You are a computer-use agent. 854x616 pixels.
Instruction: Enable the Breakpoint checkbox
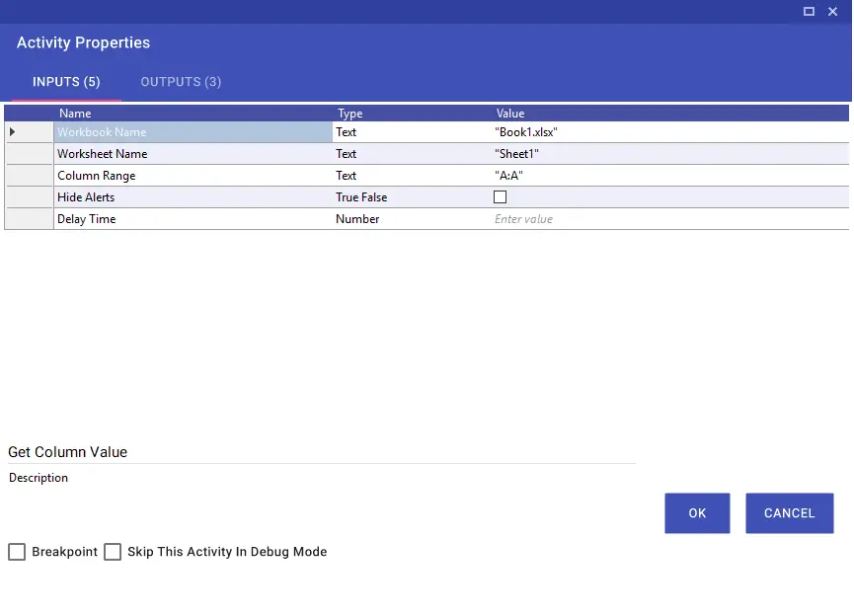(x=17, y=552)
